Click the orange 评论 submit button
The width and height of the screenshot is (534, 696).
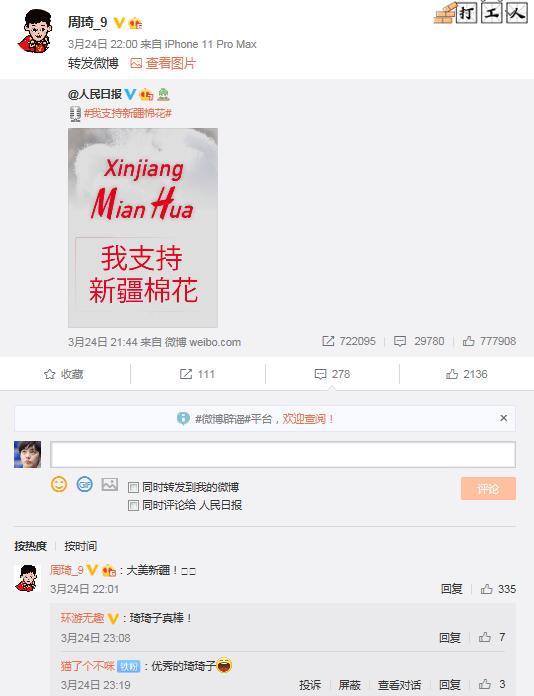click(488, 489)
